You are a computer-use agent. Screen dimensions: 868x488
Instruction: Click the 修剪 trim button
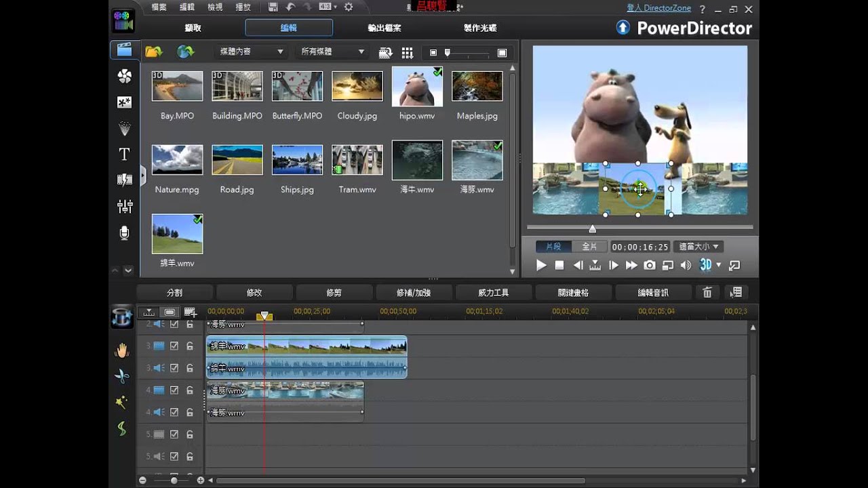click(x=334, y=293)
